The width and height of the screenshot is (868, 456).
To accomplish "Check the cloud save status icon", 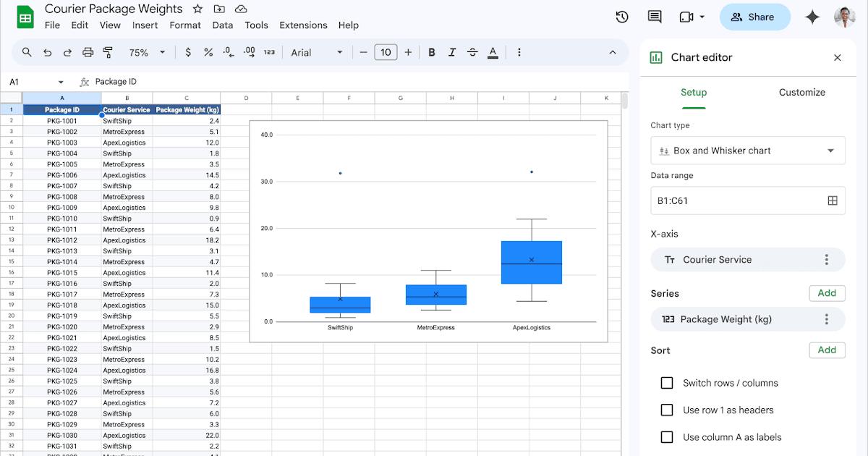I will (241, 9).
